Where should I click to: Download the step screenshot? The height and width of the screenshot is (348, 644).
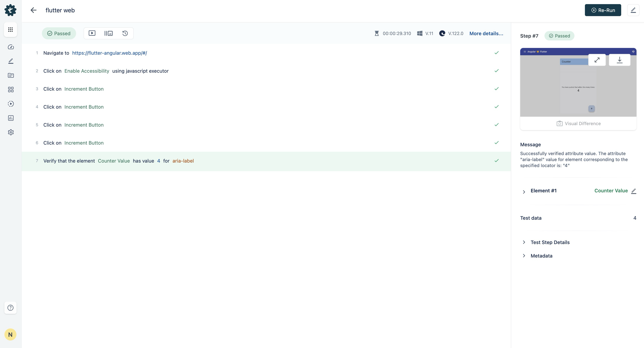point(619,60)
